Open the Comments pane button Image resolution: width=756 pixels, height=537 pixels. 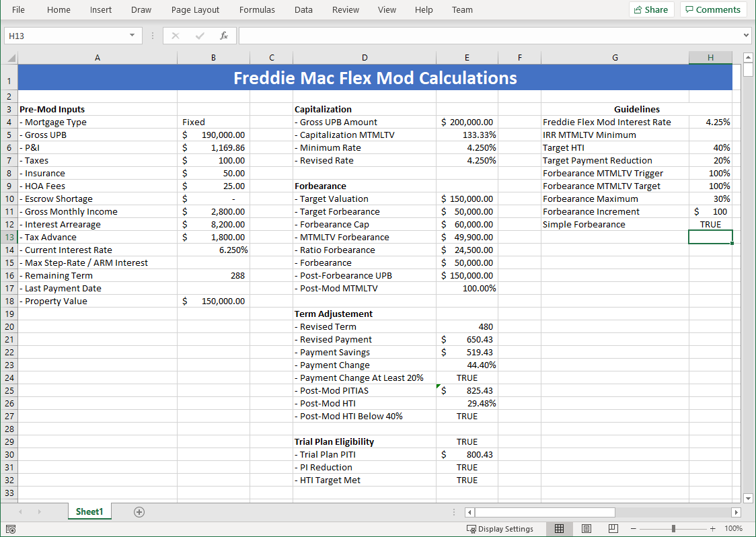(713, 9)
